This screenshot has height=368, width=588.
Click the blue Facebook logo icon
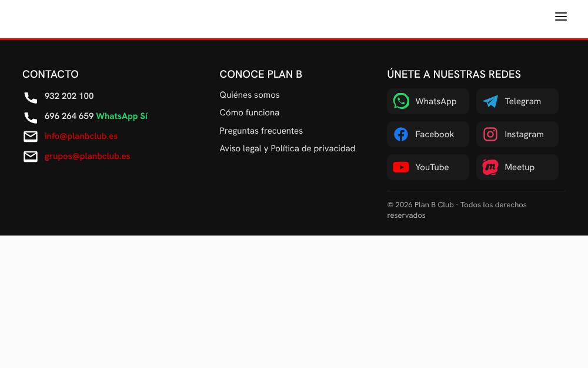[x=401, y=134]
